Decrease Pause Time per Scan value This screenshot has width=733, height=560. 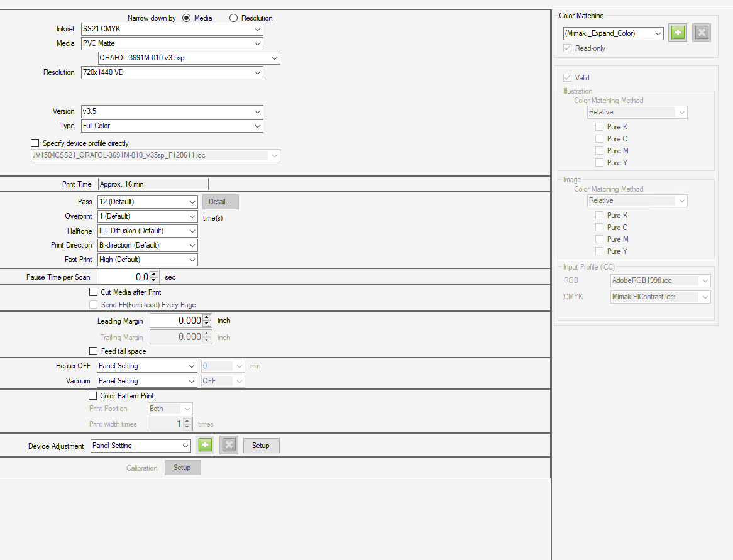[x=154, y=280]
